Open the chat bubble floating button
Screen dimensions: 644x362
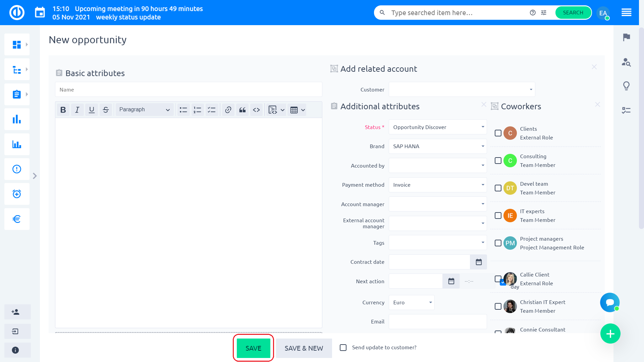click(x=610, y=302)
